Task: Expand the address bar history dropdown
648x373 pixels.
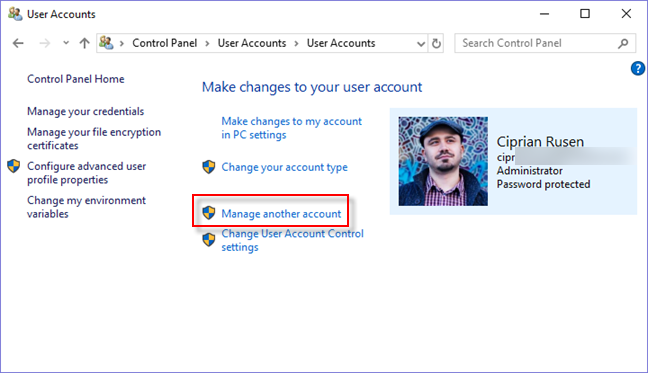Action: click(x=421, y=43)
